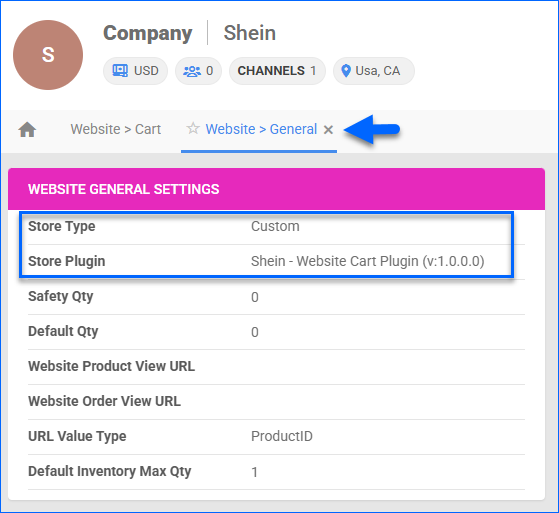Click the Default Inventory Max Qty label
The height and width of the screenshot is (513, 559).
pos(110,471)
